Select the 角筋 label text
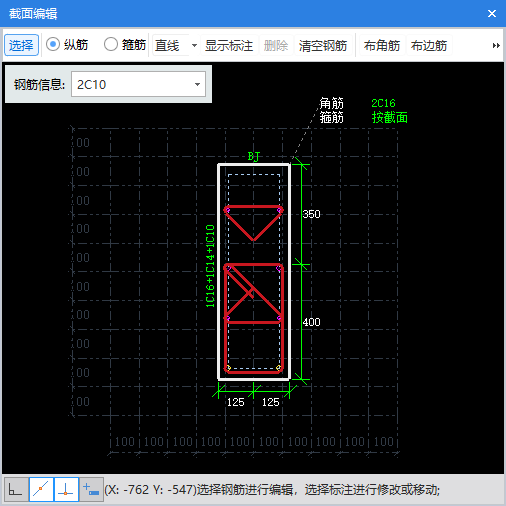The height and width of the screenshot is (506, 506). (331, 103)
